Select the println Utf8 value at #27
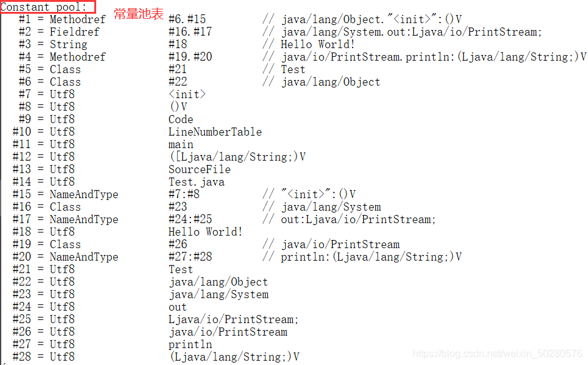The height and width of the screenshot is (365, 588). pyautogui.click(x=190, y=344)
